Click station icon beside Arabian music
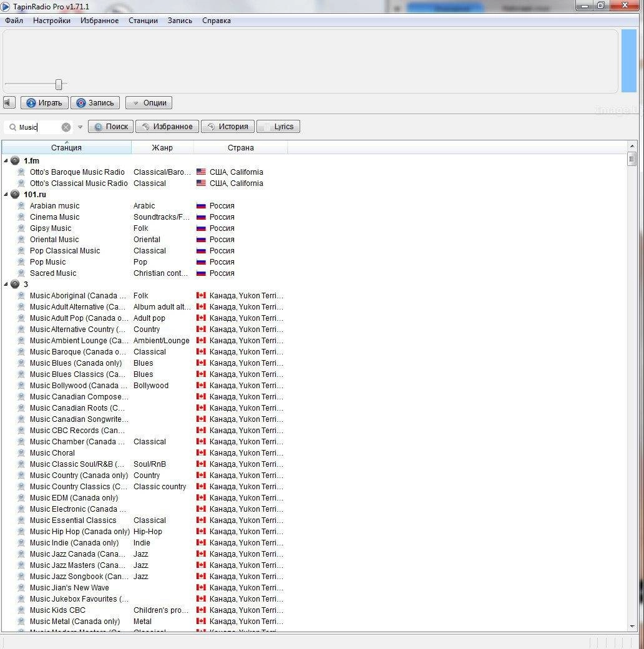 point(21,205)
